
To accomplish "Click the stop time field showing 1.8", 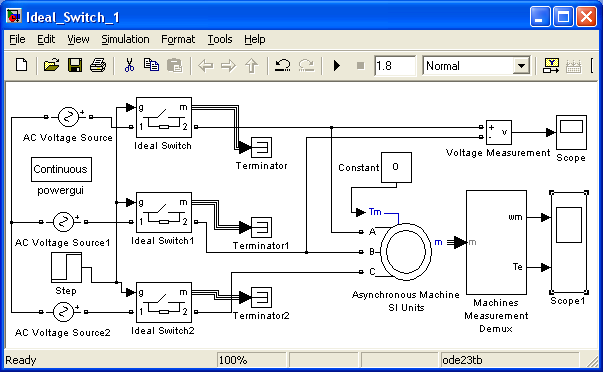I will point(395,66).
